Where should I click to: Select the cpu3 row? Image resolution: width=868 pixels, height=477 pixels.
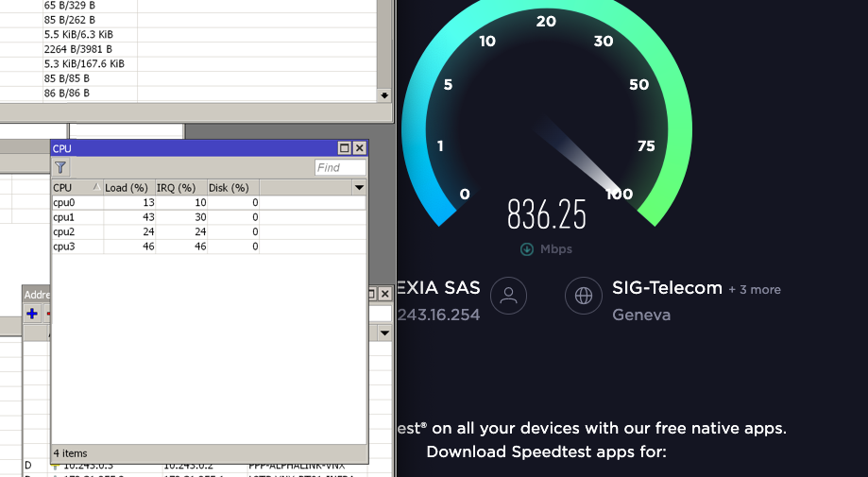(x=209, y=247)
